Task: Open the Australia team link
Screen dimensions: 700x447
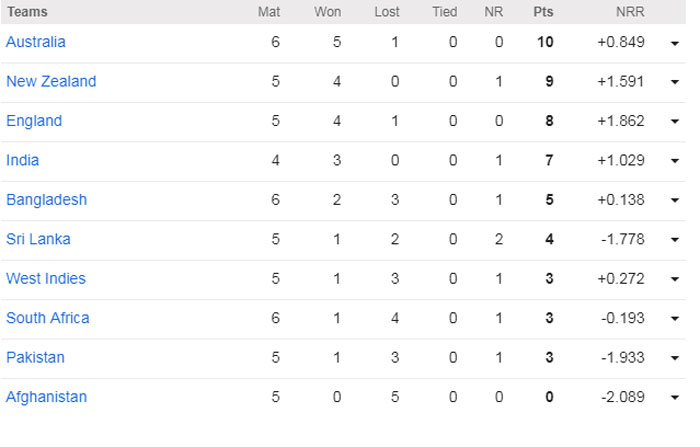Action: pos(36,42)
